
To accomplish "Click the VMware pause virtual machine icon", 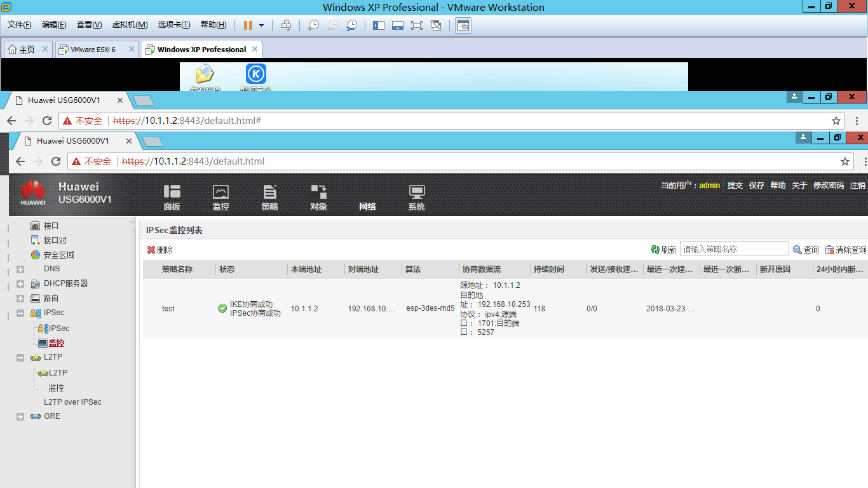I will (x=248, y=25).
